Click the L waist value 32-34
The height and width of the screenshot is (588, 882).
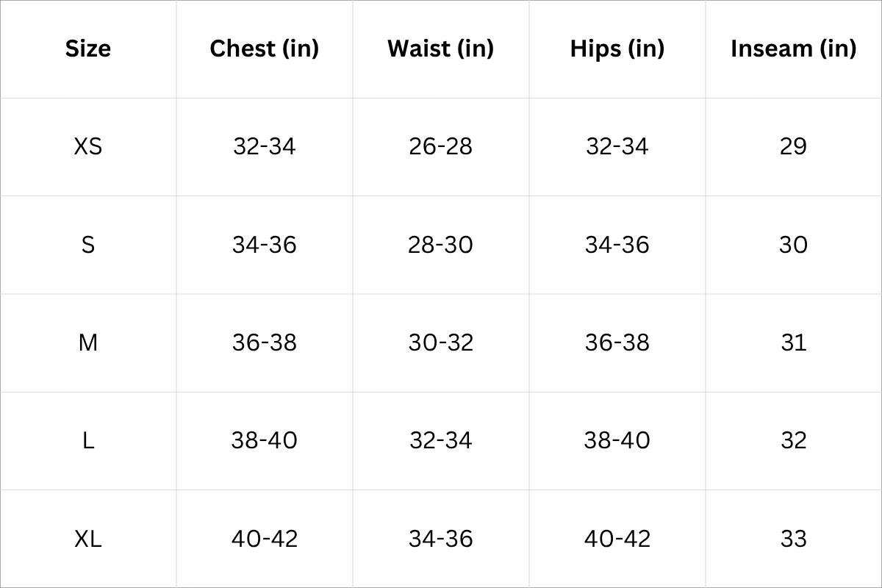tap(441, 440)
